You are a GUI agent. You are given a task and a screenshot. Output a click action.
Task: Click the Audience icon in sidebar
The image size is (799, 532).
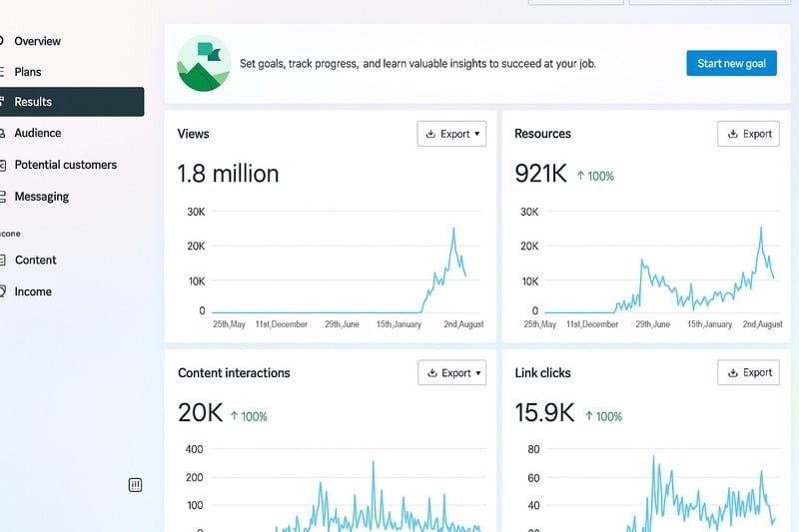[2, 133]
